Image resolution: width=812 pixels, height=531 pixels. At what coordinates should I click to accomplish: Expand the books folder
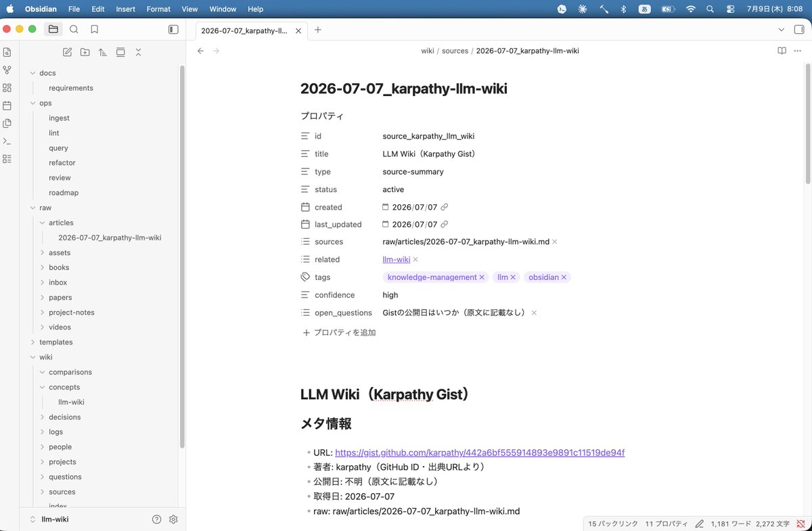point(42,267)
